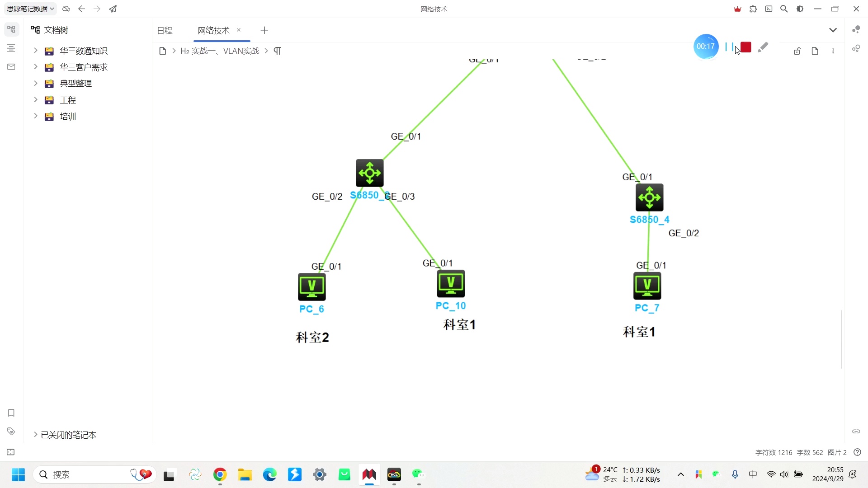Expand the 已关闭的笔记本 section
868x488 pixels.
36,435
